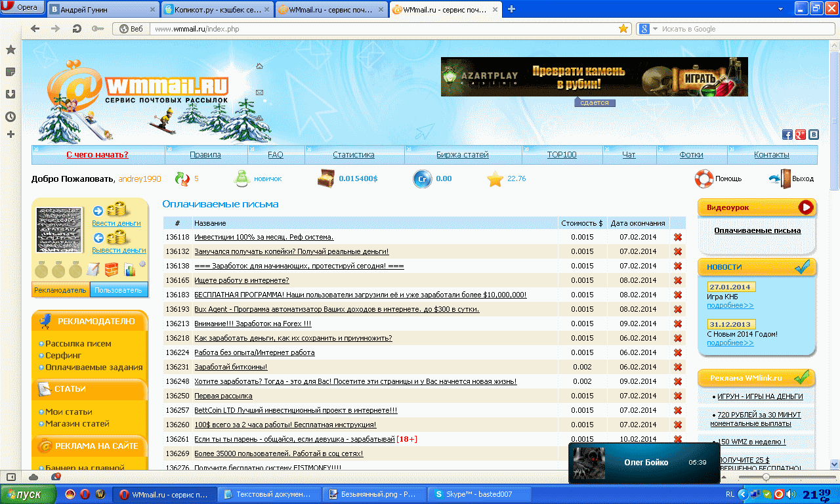The width and height of the screenshot is (840, 504).
Task: Click the address bar URL field
Action: [x=384, y=29]
